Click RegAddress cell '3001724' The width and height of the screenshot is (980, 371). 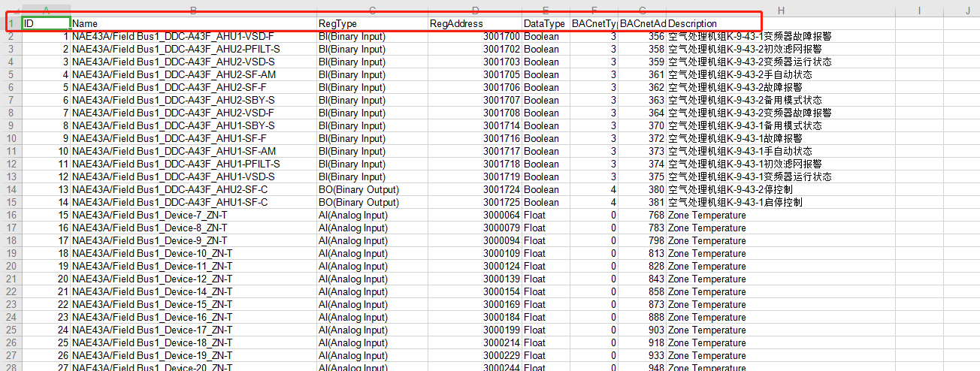click(x=475, y=189)
